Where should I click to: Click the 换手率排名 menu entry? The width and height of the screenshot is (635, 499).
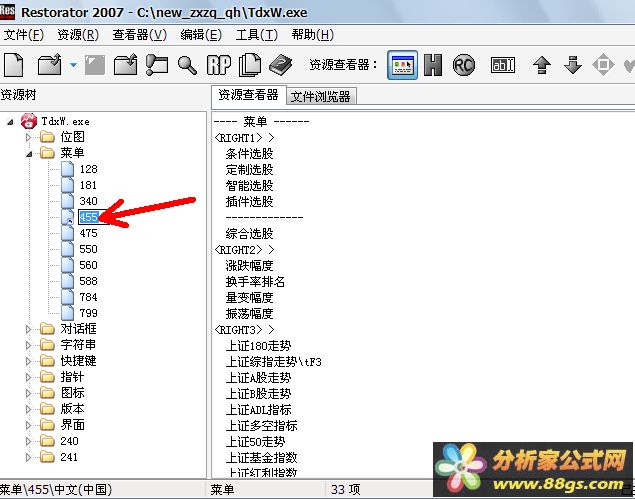(x=255, y=282)
